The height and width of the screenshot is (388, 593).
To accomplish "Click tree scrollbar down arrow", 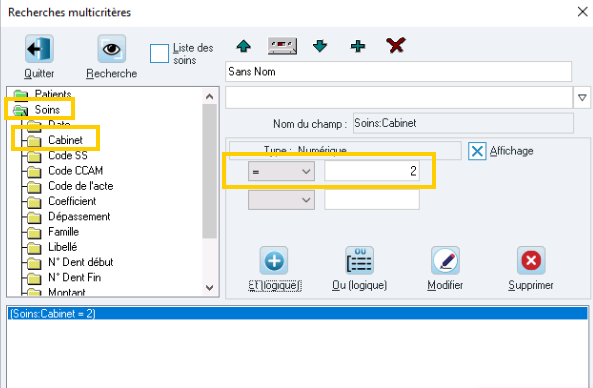I will tap(210, 288).
